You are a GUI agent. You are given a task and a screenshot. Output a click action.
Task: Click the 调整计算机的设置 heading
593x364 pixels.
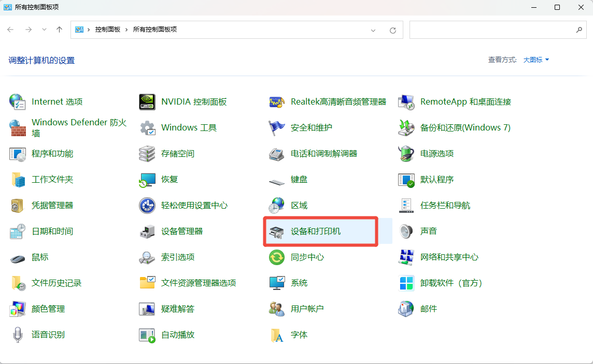[41, 61]
